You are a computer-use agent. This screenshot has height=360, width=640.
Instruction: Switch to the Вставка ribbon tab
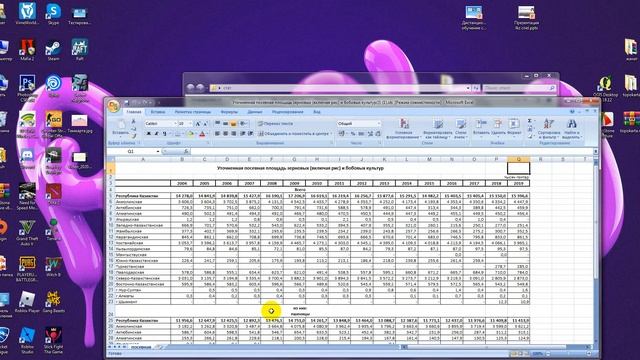coord(158,112)
